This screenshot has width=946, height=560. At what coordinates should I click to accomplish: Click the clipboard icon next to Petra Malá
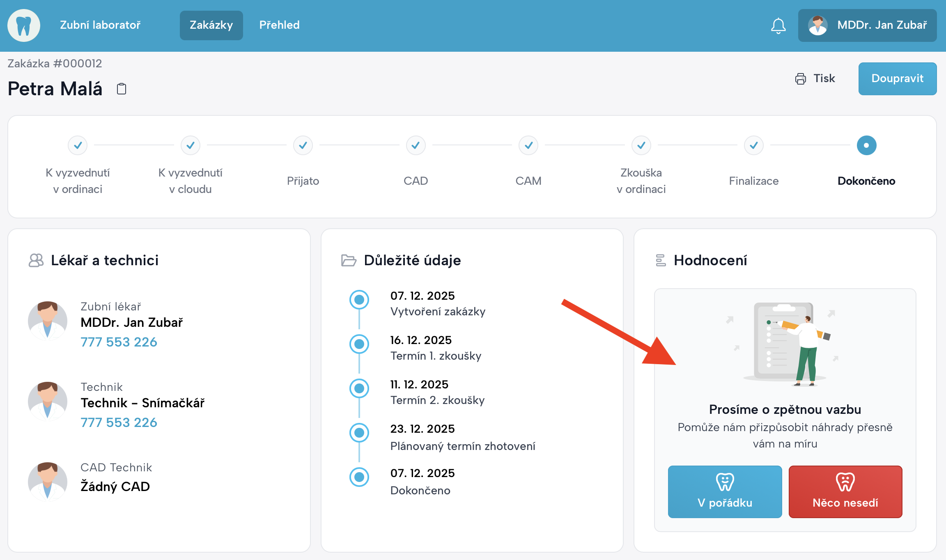(x=122, y=89)
